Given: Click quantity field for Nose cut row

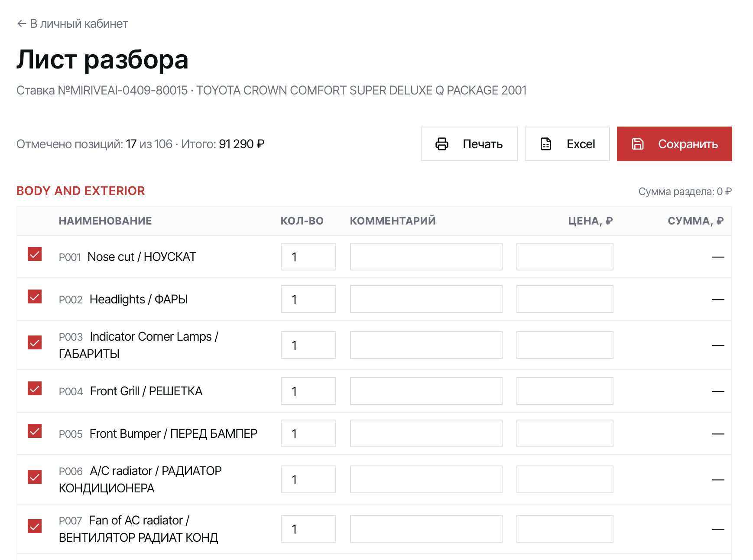Looking at the screenshot, I should [308, 257].
